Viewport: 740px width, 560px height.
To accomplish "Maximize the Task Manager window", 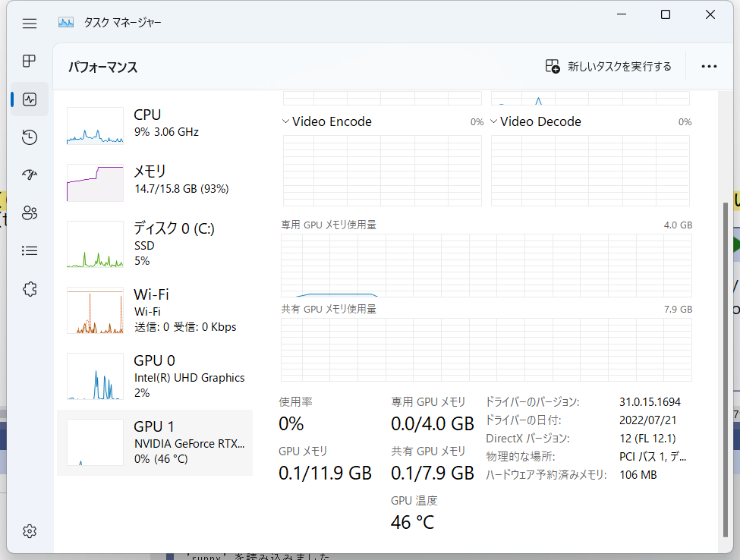I will pyautogui.click(x=666, y=14).
